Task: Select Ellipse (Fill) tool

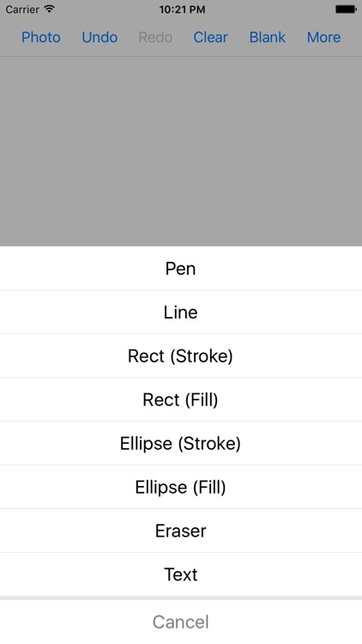Action: (x=181, y=487)
